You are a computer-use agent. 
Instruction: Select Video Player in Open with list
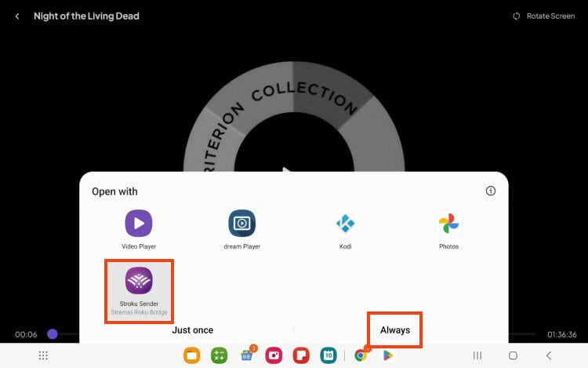point(139,224)
